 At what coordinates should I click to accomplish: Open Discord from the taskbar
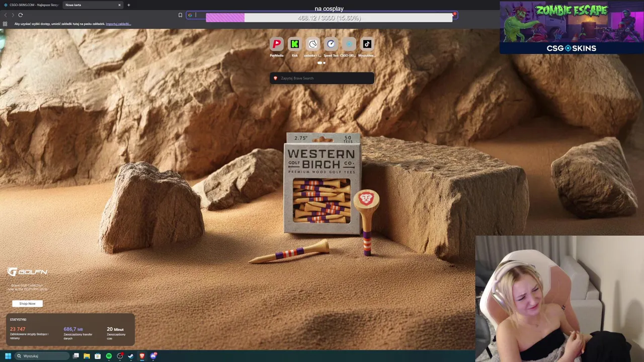153,356
